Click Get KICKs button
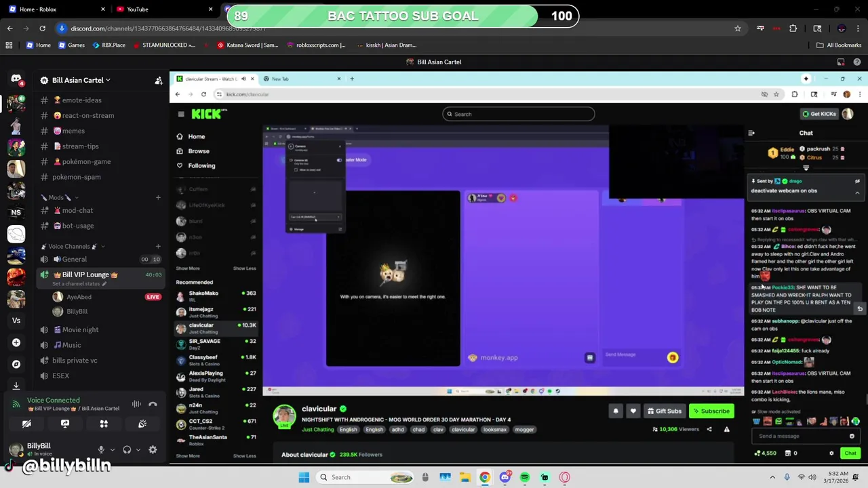The width and height of the screenshot is (868, 488). (x=818, y=114)
